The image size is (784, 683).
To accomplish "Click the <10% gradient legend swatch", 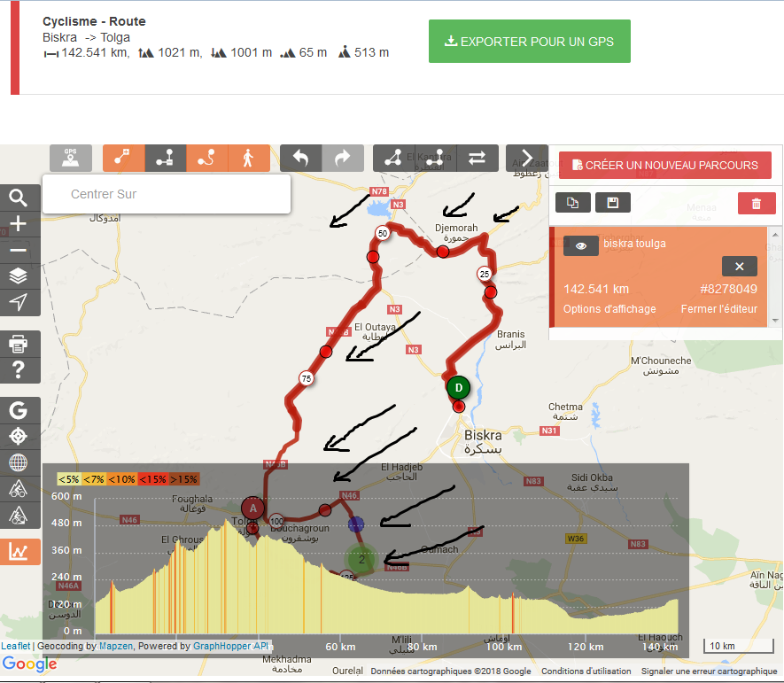I will [x=121, y=479].
